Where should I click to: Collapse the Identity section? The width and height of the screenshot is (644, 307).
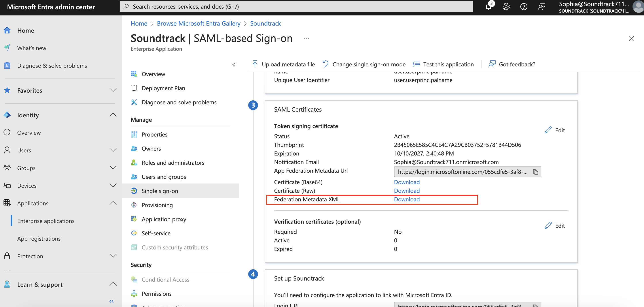tap(113, 115)
